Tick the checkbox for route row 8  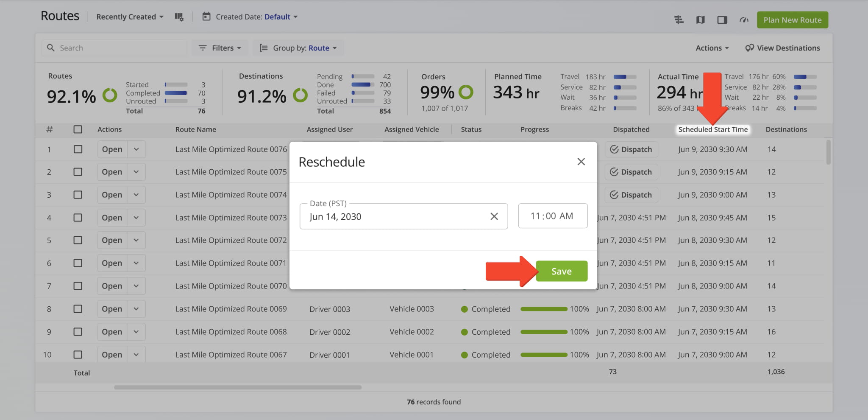pos(78,309)
